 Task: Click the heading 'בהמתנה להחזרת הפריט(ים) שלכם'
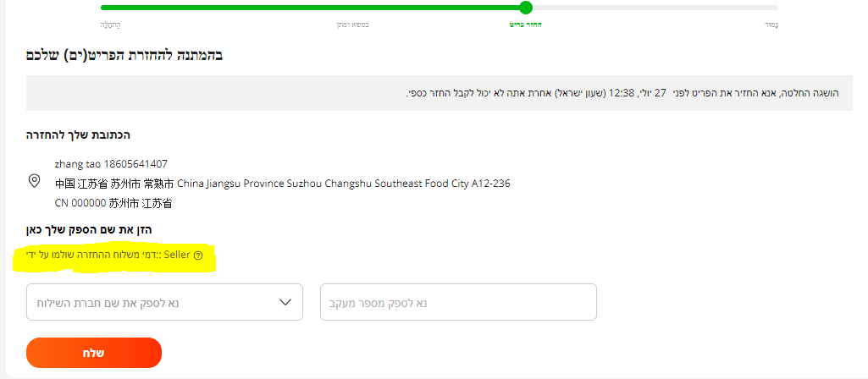124,56
